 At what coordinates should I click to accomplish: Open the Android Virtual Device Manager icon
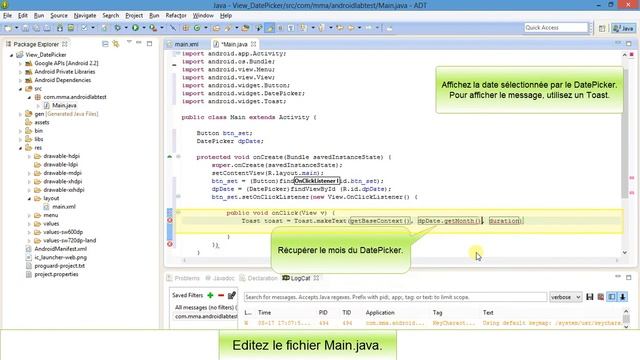[x=71, y=28]
